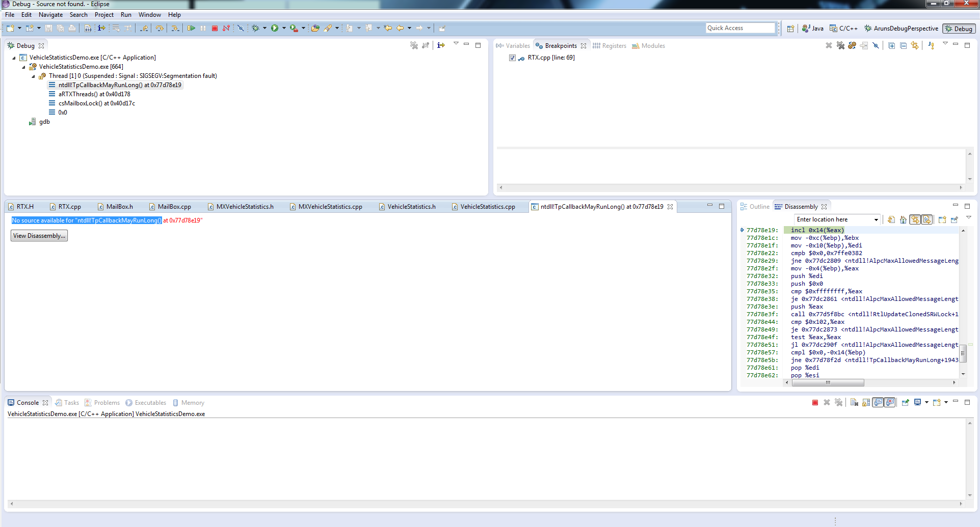Screen dimensions: 980x527
Task: Switch to the Java perspective
Action: click(x=812, y=29)
